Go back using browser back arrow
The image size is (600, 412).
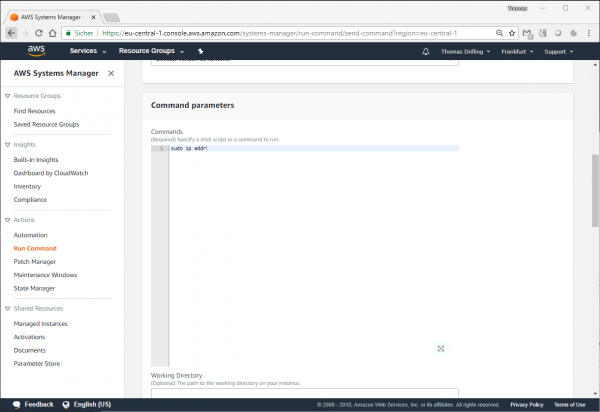[x=11, y=33]
